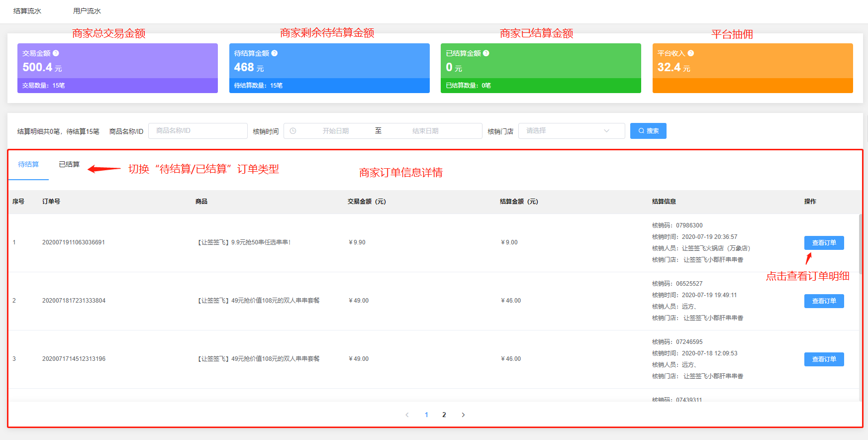Click 核销时间: 2020-07-19 19:49:11
Image resolution: width=868 pixels, height=440 pixels.
(x=694, y=295)
